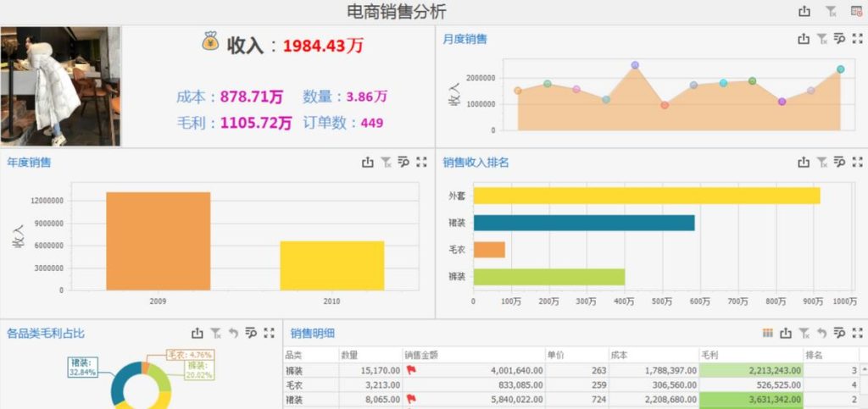
Task: Maximize the 各品类毛利占比 panel
Action: tap(269, 333)
